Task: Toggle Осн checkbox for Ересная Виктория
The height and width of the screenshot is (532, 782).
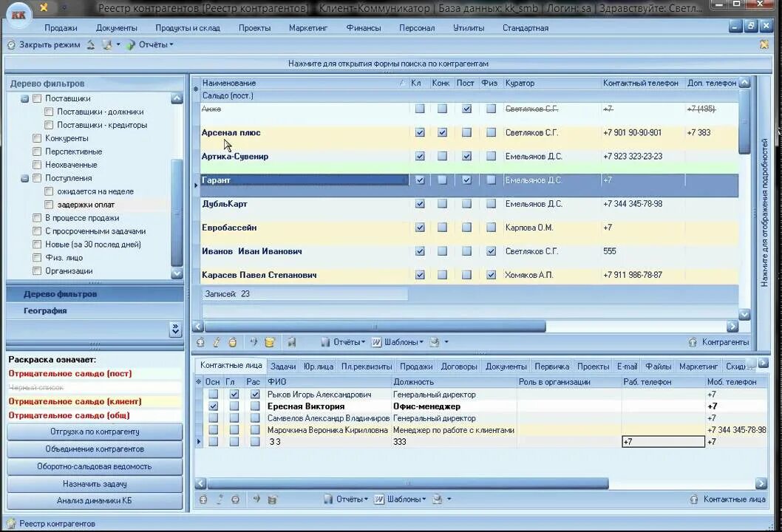Action: [214, 406]
